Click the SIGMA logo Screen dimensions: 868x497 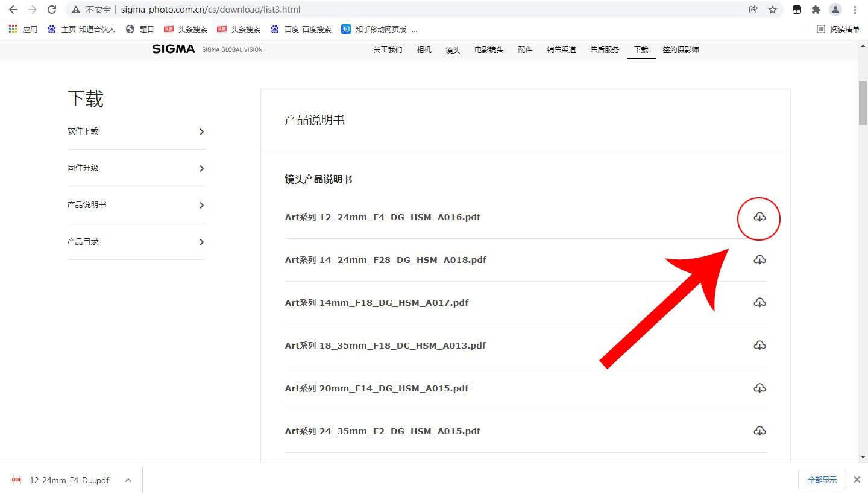[x=173, y=49]
